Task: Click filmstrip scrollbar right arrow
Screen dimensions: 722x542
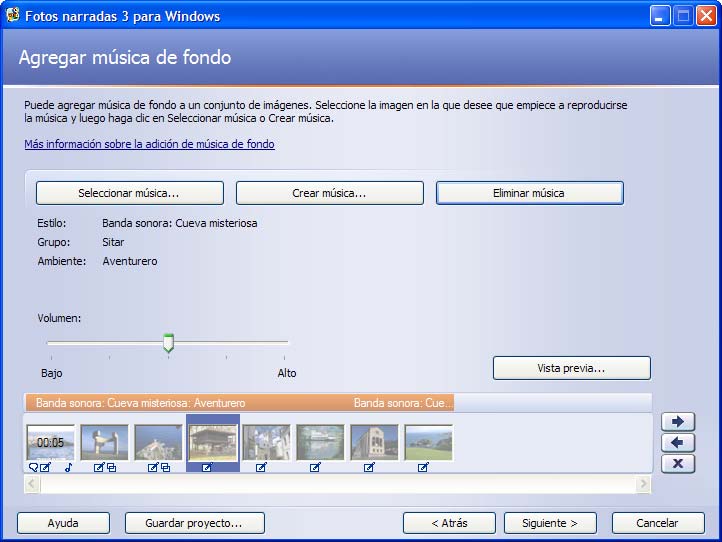Action: click(643, 484)
